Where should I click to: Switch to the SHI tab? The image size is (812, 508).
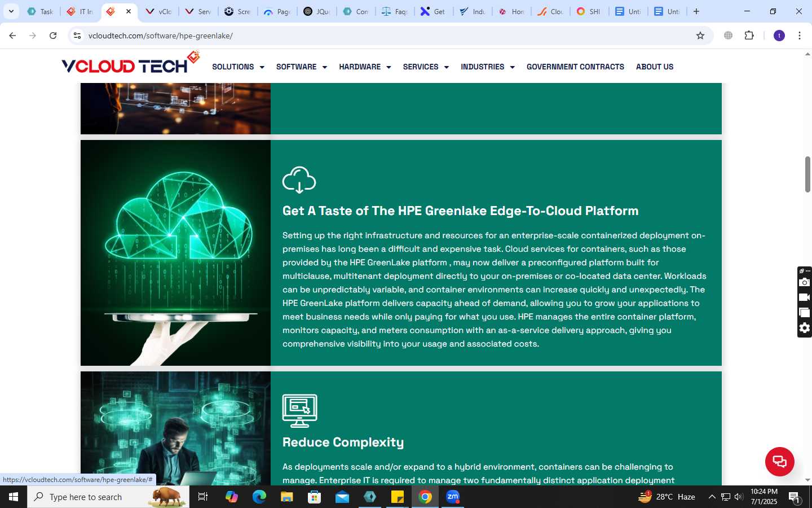tap(589, 11)
